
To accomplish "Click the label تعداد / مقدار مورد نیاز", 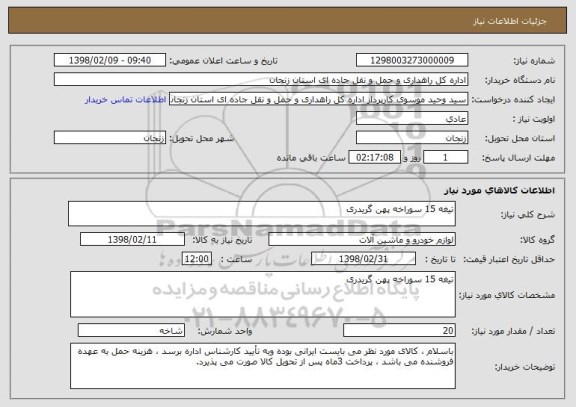I will pos(514,331).
